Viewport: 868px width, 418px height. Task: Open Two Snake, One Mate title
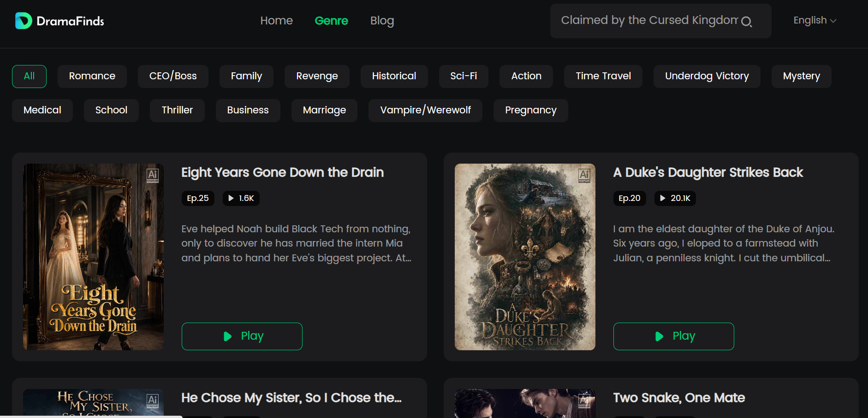(679, 398)
